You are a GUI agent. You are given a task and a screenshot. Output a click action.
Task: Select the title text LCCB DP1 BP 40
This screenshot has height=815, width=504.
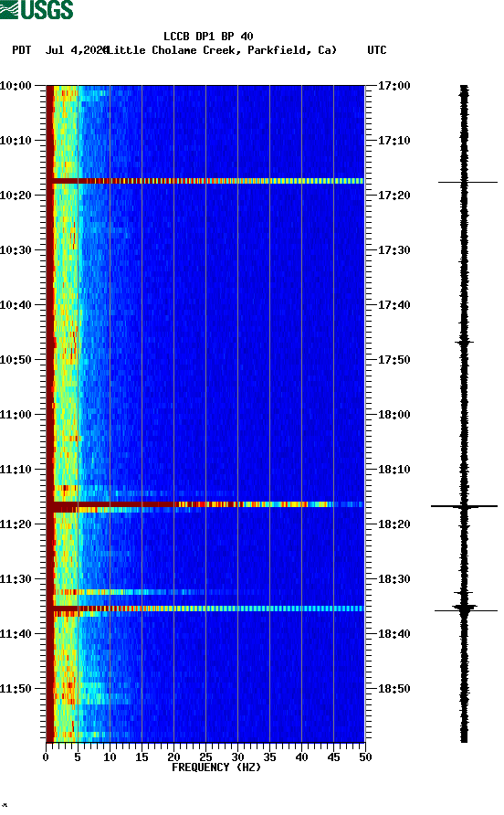208,37
